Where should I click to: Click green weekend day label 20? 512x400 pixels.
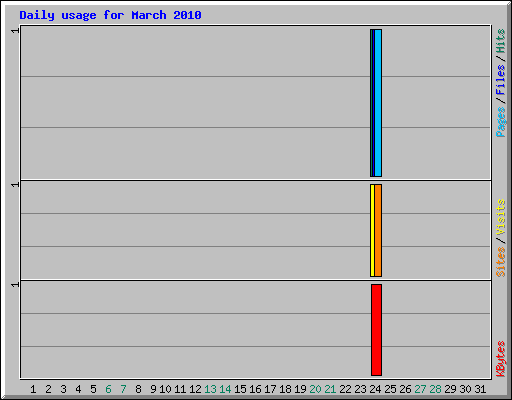tap(315, 389)
